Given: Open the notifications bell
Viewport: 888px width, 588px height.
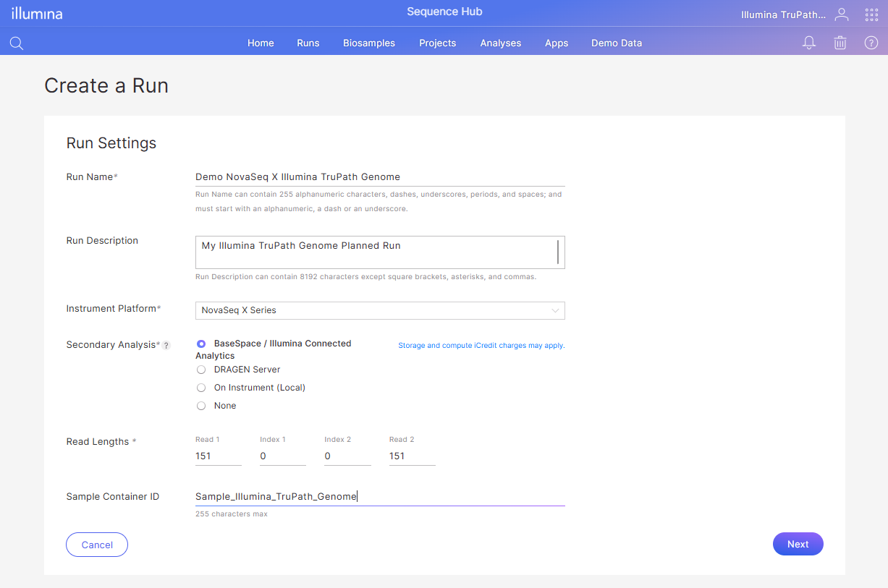Looking at the screenshot, I should pyautogui.click(x=809, y=43).
